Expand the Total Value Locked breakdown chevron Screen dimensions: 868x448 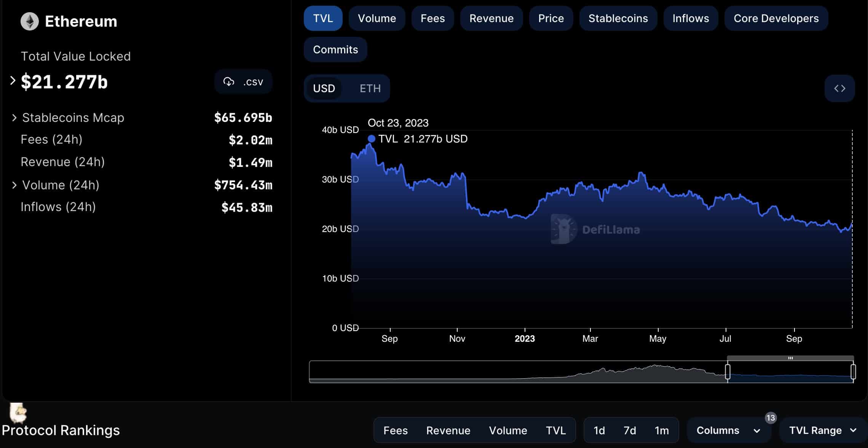(13, 81)
